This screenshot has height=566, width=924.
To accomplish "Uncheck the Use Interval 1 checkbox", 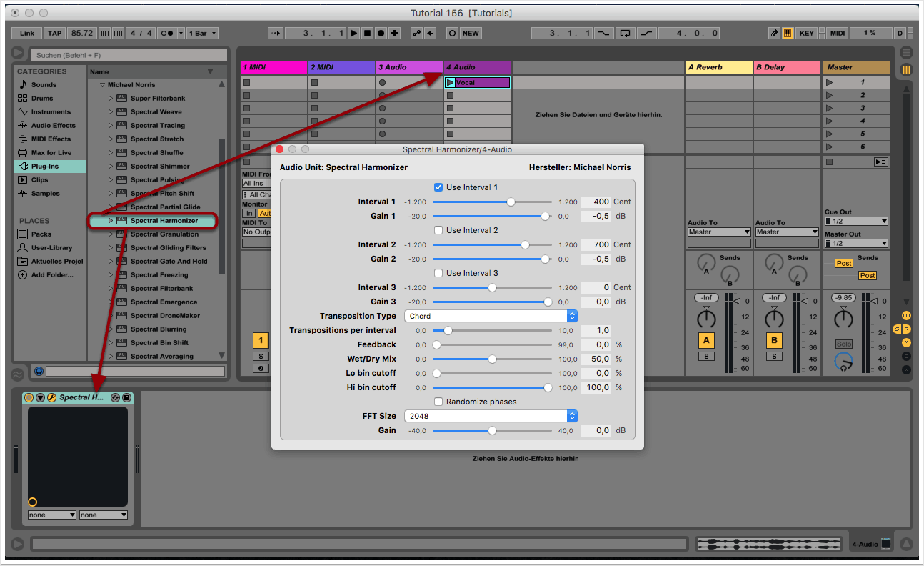I will point(438,187).
